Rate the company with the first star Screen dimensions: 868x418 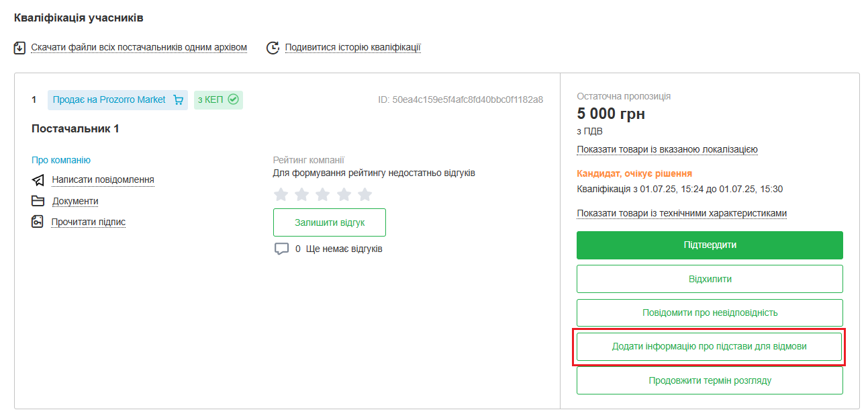click(281, 194)
